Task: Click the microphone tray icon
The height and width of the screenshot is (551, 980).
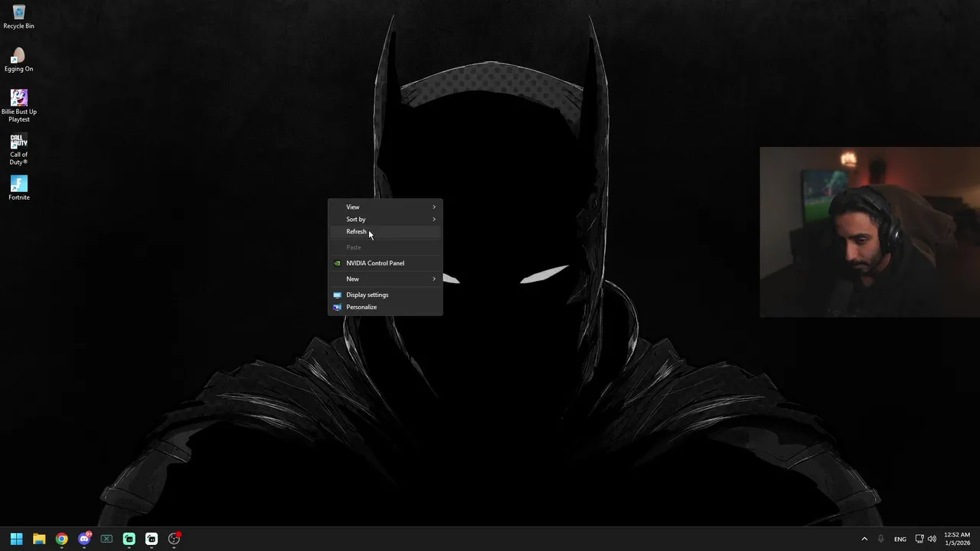Action: [x=881, y=539]
